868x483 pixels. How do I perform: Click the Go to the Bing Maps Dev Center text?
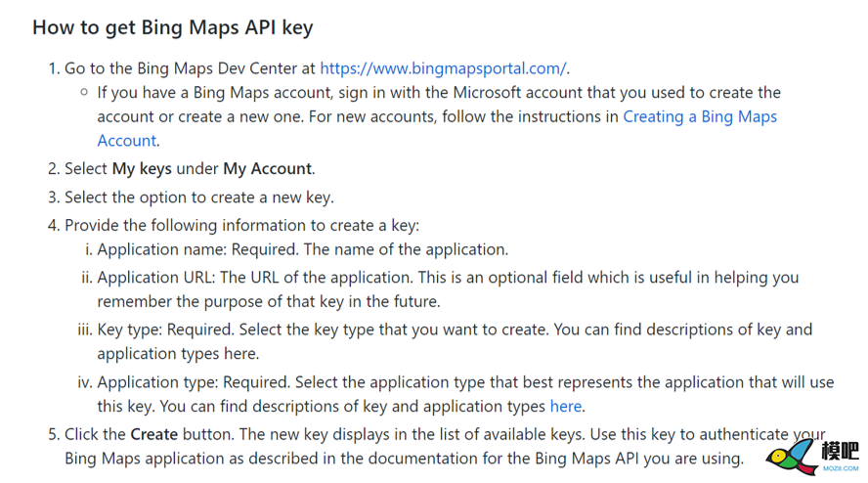[x=190, y=68]
